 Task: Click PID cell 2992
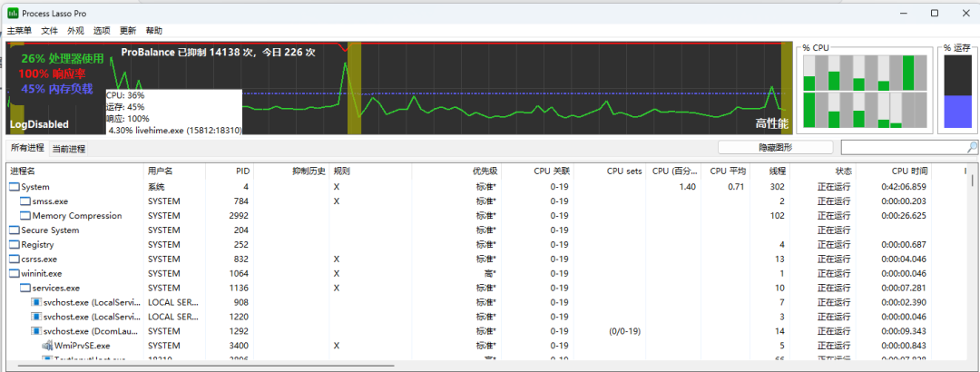tap(240, 216)
